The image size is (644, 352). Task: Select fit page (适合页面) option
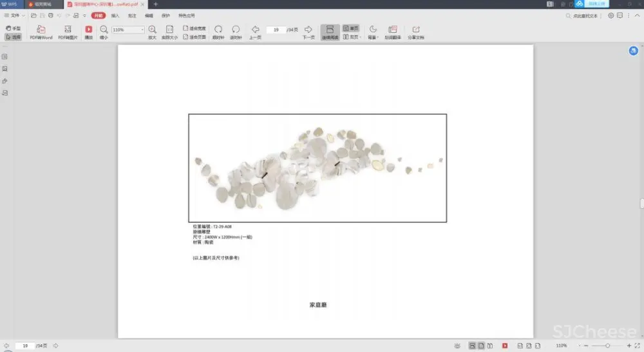194,37
